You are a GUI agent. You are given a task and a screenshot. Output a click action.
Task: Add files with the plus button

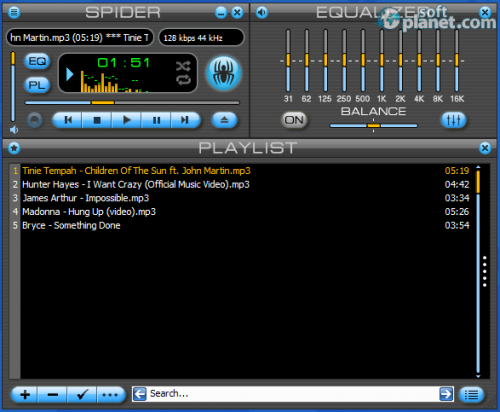[x=25, y=395]
